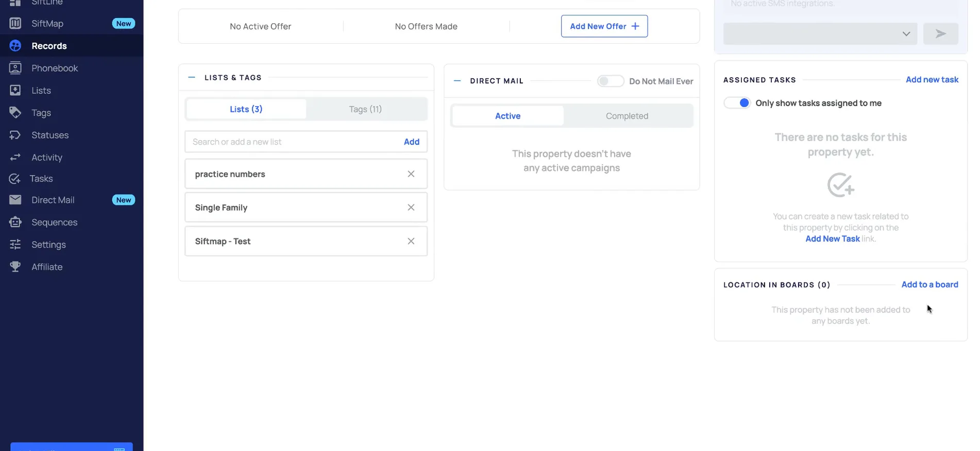980x451 pixels.
Task: Remove the Single Family list
Action: point(411,207)
